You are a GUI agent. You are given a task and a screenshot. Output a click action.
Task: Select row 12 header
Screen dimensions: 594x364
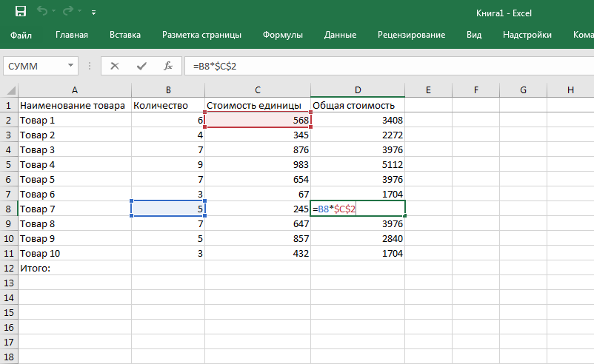coord(9,269)
